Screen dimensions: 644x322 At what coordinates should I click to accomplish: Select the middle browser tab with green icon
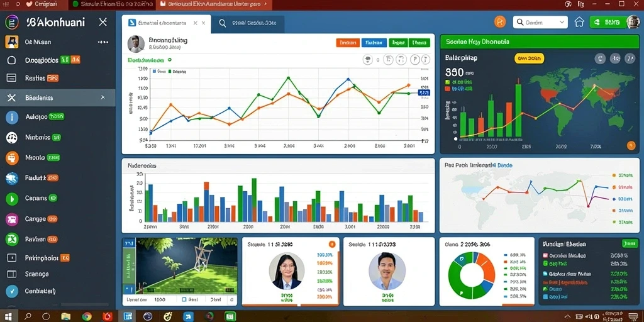tap(112, 4)
